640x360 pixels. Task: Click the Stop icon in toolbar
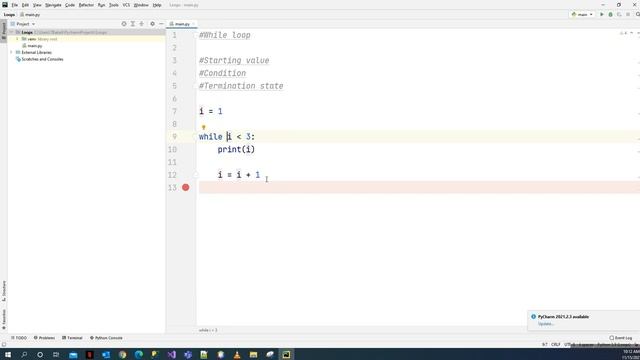[628, 15]
